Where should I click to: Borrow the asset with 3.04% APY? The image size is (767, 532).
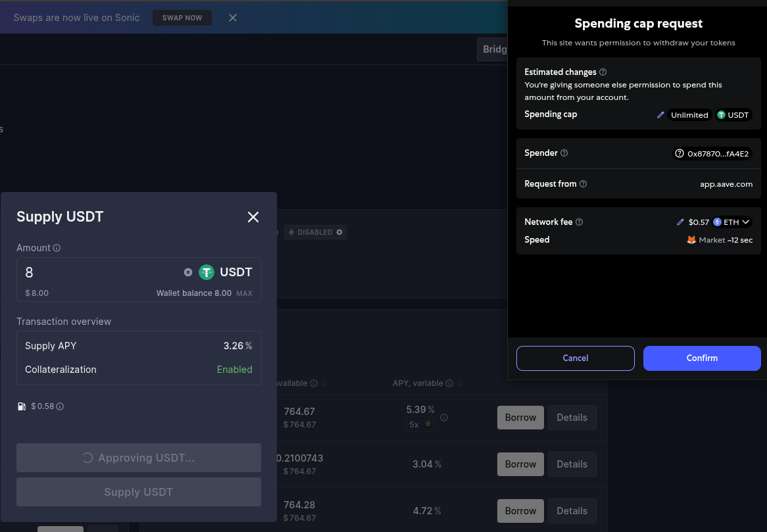(x=520, y=464)
